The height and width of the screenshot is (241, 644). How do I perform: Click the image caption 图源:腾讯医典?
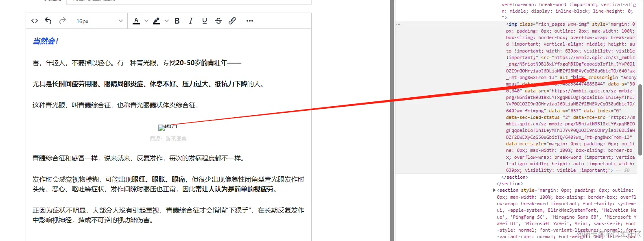click(168, 139)
